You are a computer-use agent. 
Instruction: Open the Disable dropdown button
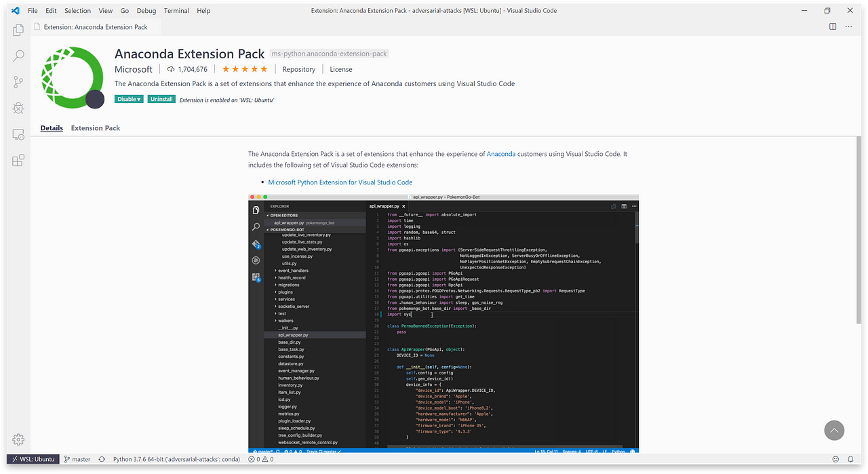[x=129, y=99]
